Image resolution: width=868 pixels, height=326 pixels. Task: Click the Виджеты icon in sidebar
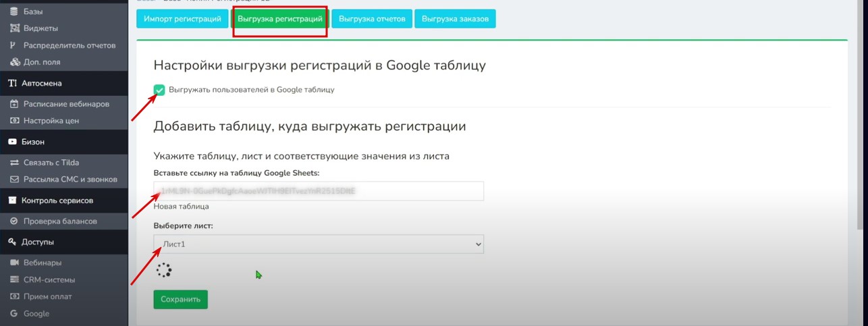pos(14,28)
